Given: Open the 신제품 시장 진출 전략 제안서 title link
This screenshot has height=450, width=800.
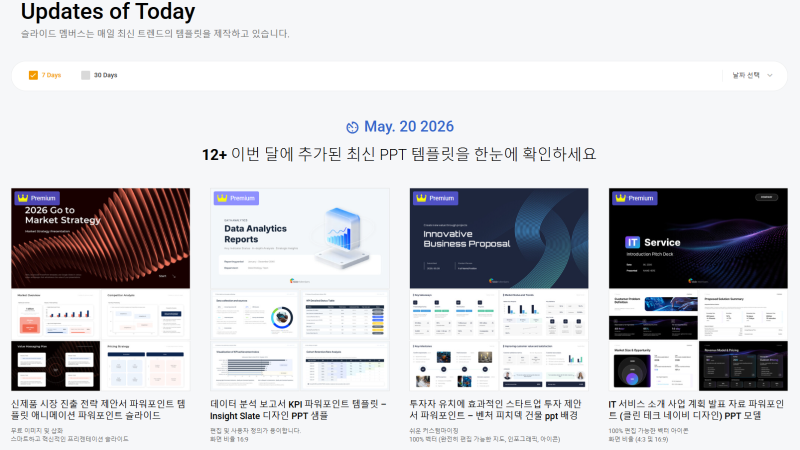Looking at the screenshot, I should 98,410.
